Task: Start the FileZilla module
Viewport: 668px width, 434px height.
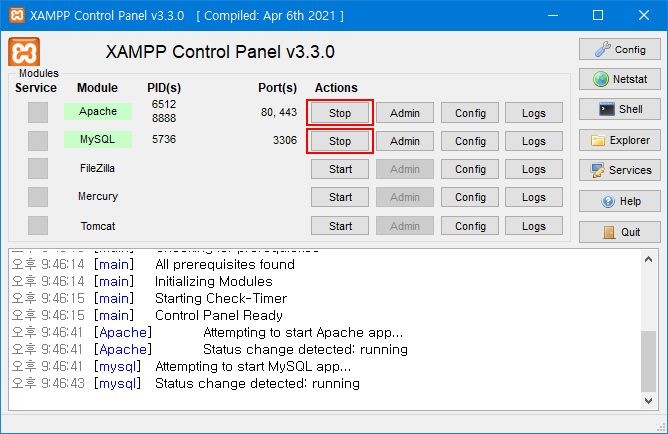Action: click(340, 169)
